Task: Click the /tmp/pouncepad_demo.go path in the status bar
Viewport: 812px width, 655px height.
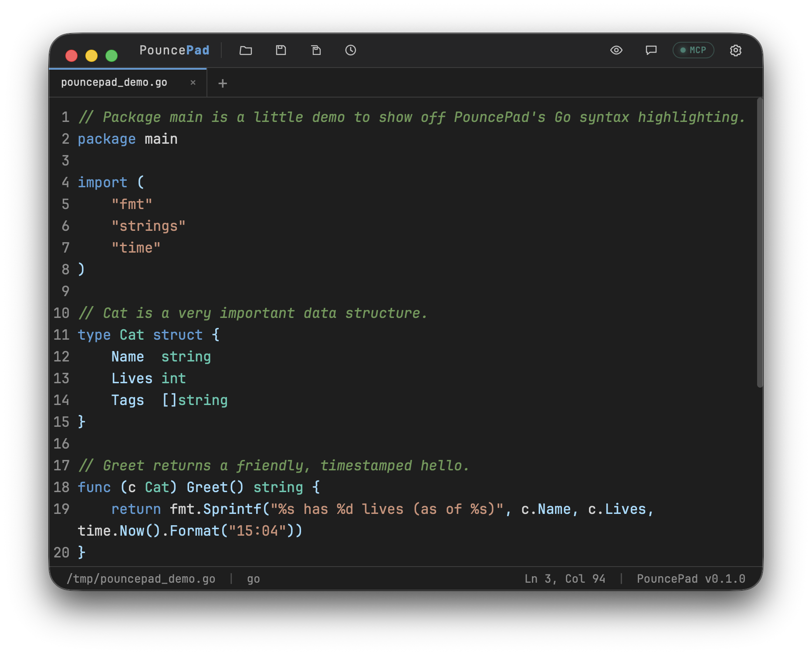Action: 141,579
